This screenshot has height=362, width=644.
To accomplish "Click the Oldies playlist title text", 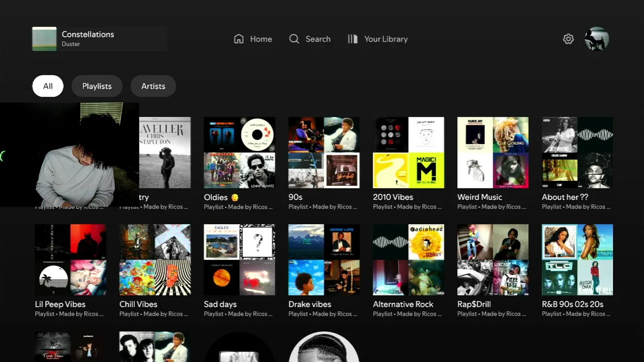I will 221,197.
